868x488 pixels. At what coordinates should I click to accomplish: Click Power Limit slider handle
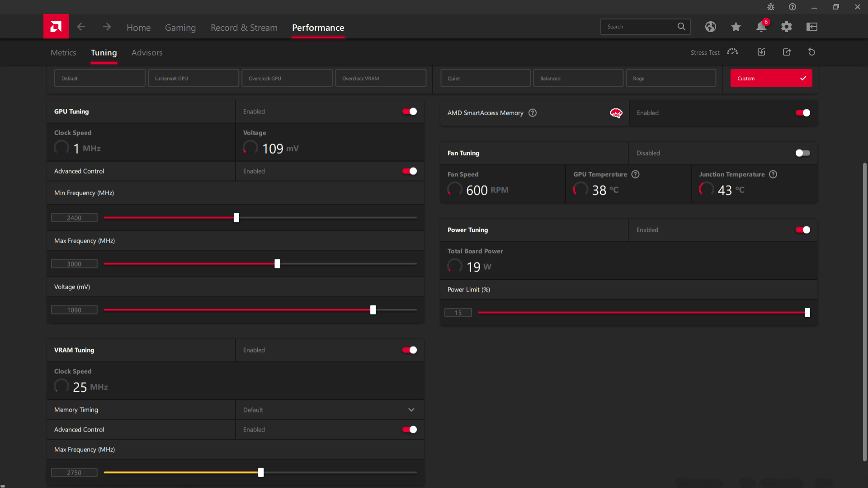(x=807, y=313)
